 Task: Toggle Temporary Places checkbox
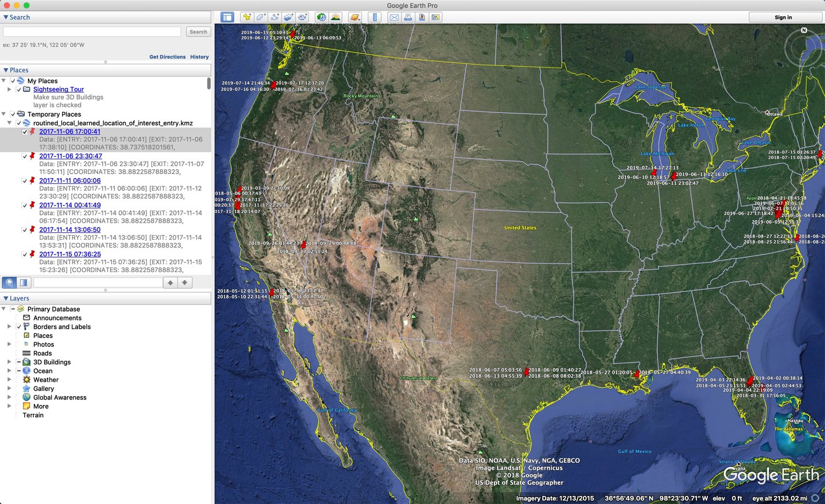pyautogui.click(x=13, y=114)
